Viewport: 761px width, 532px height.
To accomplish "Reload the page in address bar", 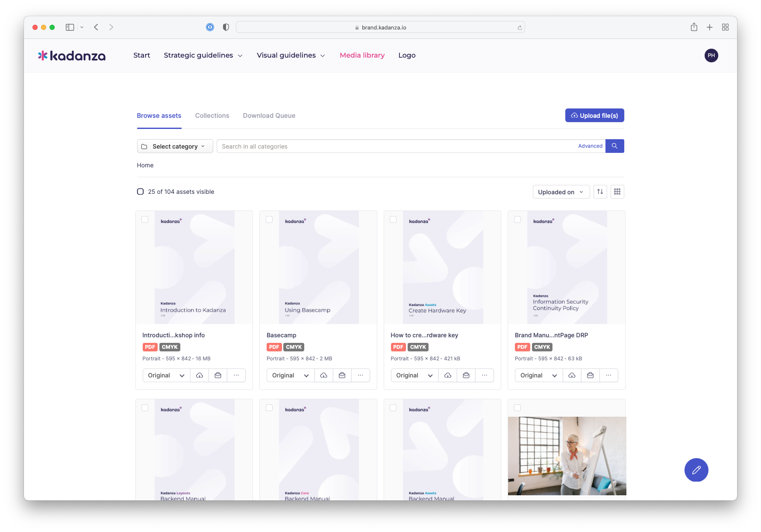I will (520, 28).
